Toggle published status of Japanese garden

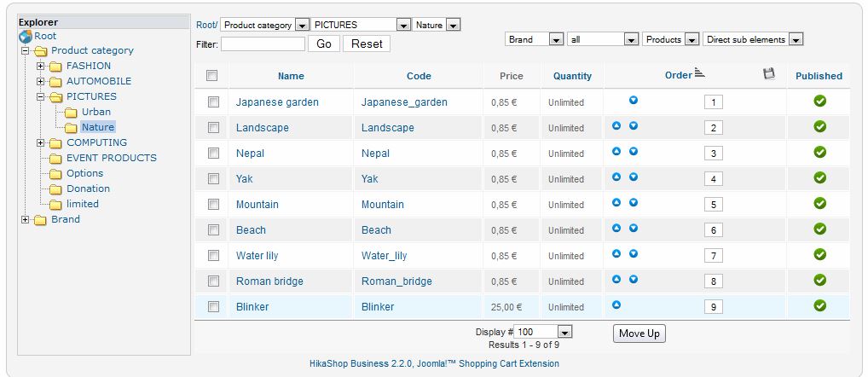(x=820, y=101)
